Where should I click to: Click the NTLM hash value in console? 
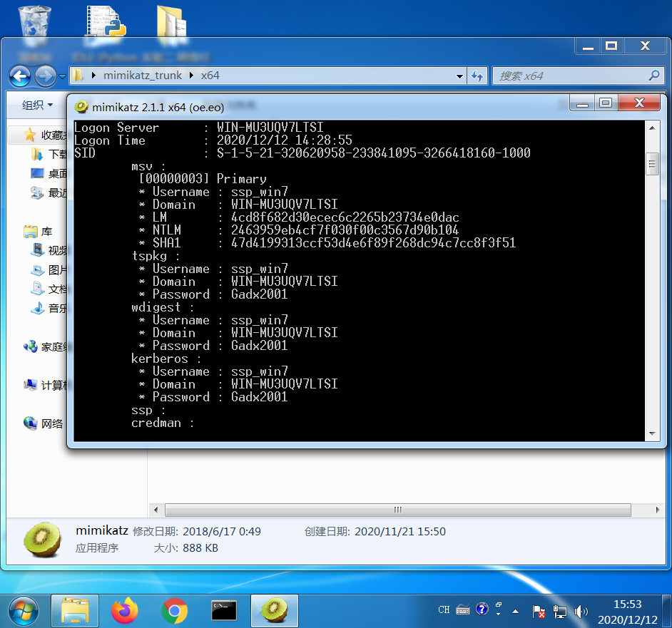345,230
